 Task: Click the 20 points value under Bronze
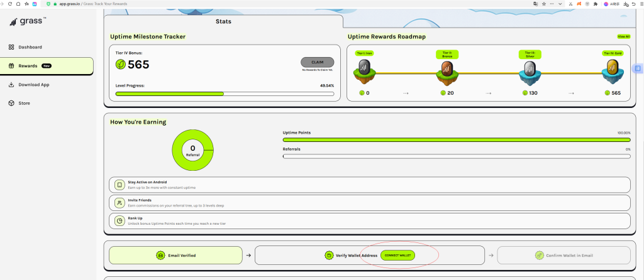point(450,93)
